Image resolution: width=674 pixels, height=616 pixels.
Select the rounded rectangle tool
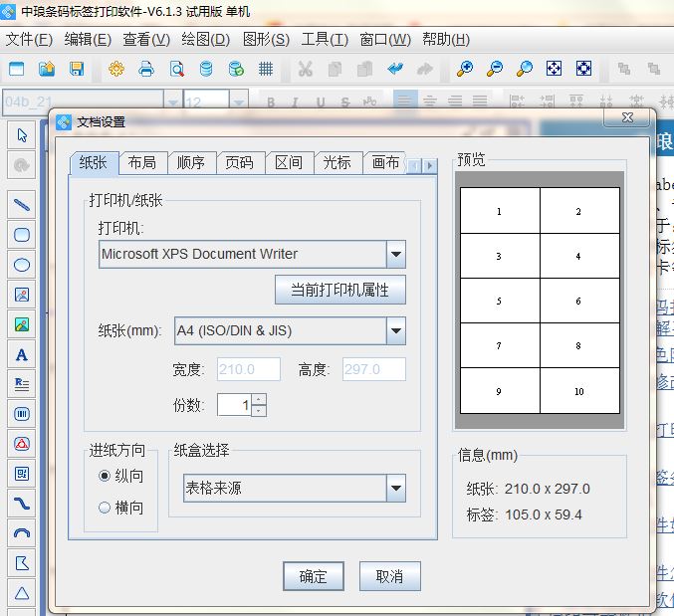point(22,235)
